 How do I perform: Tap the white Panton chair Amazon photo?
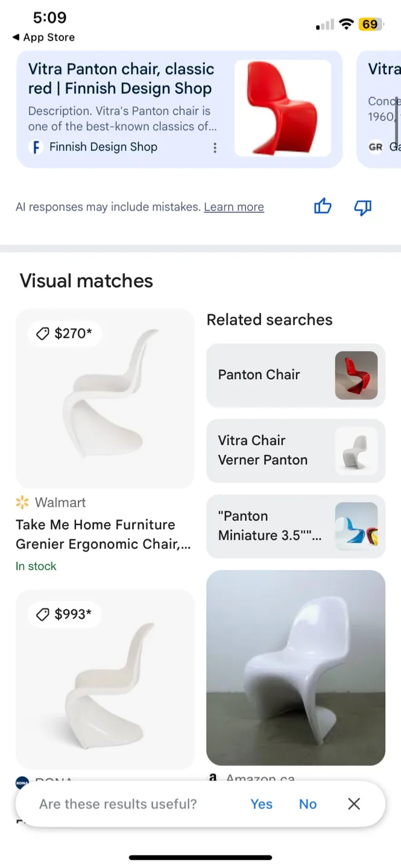295,667
